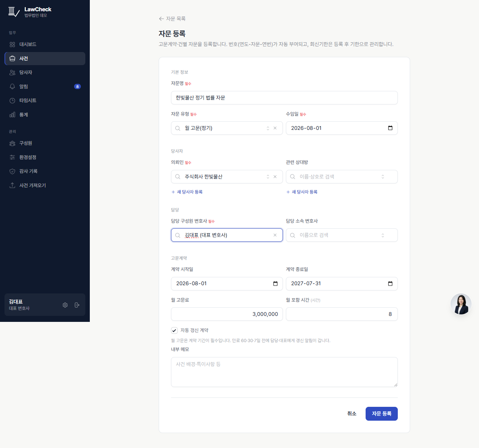
Task: Clear the 주식회사 한빛물산 selection
Action: point(275,177)
